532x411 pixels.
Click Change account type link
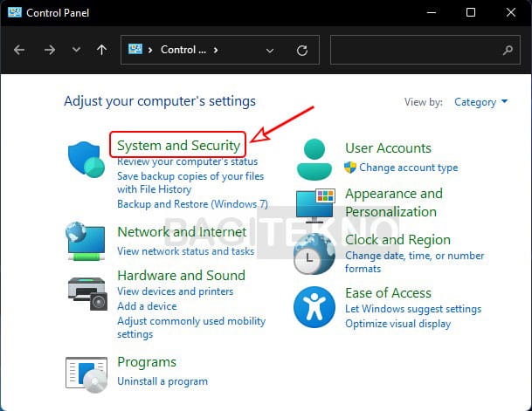click(409, 168)
